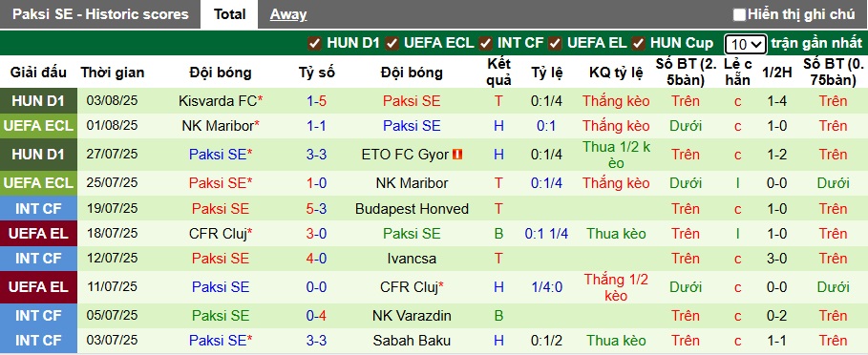Open the recent matches count dropdown
Screen dimensions: 868x355
tap(745, 44)
